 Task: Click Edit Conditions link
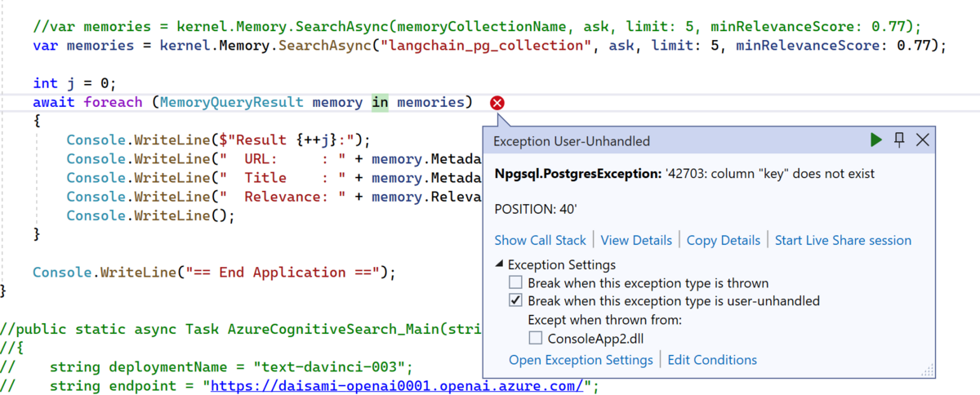pos(712,360)
